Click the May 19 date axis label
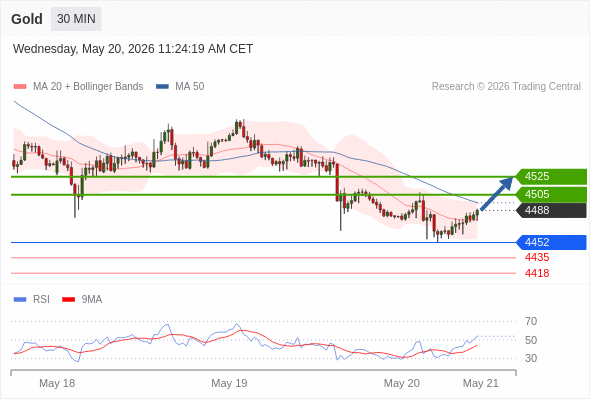This screenshot has height=400, width=590. (229, 383)
